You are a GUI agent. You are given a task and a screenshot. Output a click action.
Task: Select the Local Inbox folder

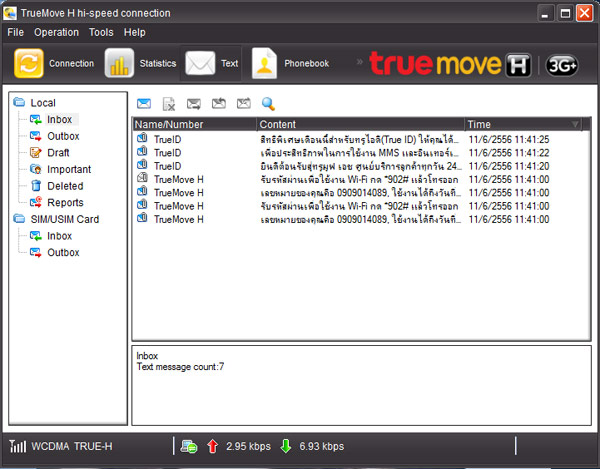59,119
